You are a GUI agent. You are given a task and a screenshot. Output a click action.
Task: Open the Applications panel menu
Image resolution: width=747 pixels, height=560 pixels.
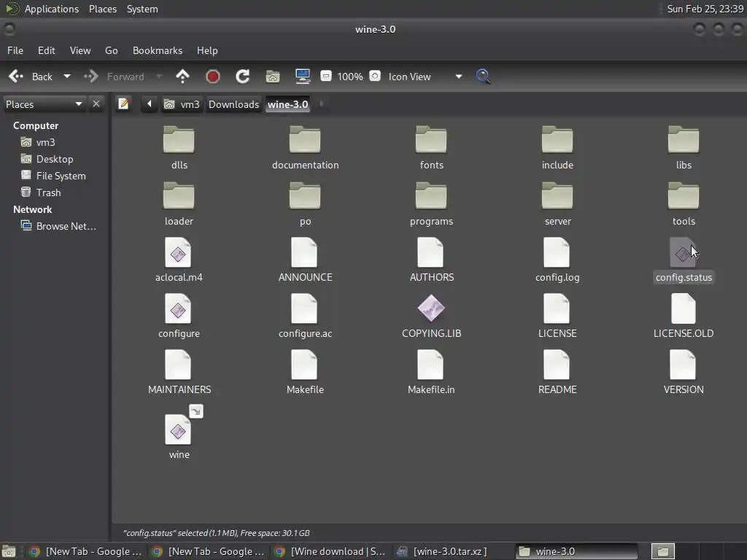pos(42,9)
